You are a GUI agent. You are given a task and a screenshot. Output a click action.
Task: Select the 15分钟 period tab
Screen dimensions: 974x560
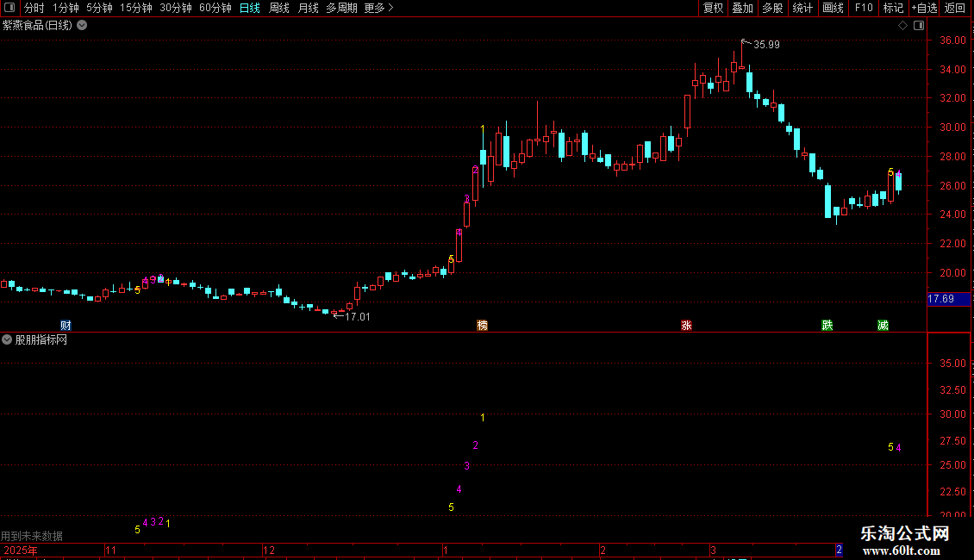[x=136, y=8]
